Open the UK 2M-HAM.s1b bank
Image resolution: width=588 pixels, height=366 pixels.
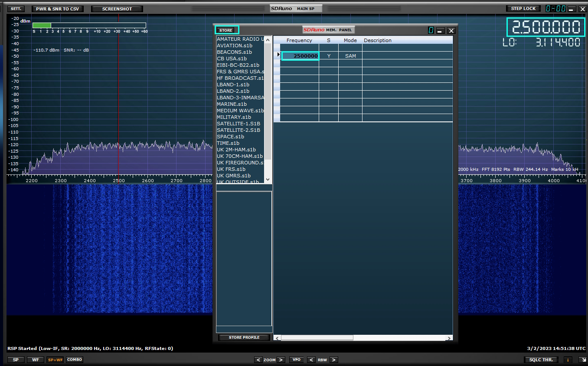236,150
